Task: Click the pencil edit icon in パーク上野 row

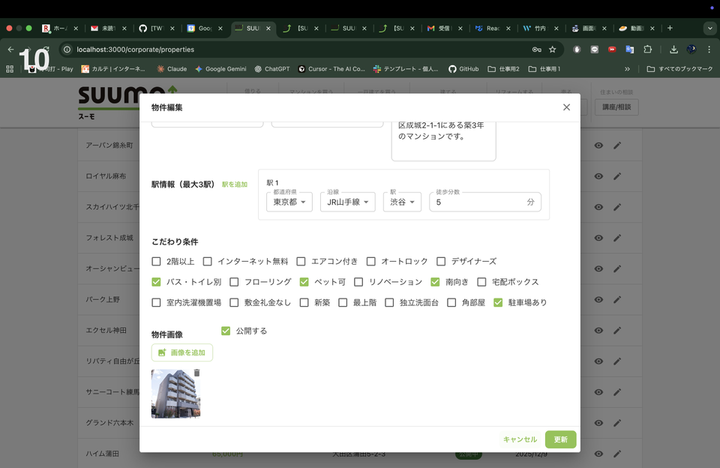Action: (x=617, y=299)
